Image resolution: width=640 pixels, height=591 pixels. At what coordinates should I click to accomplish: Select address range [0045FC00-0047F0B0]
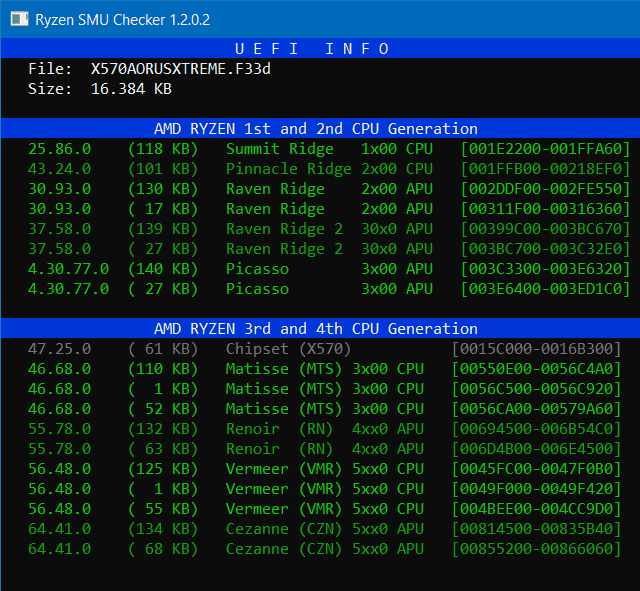(x=536, y=469)
